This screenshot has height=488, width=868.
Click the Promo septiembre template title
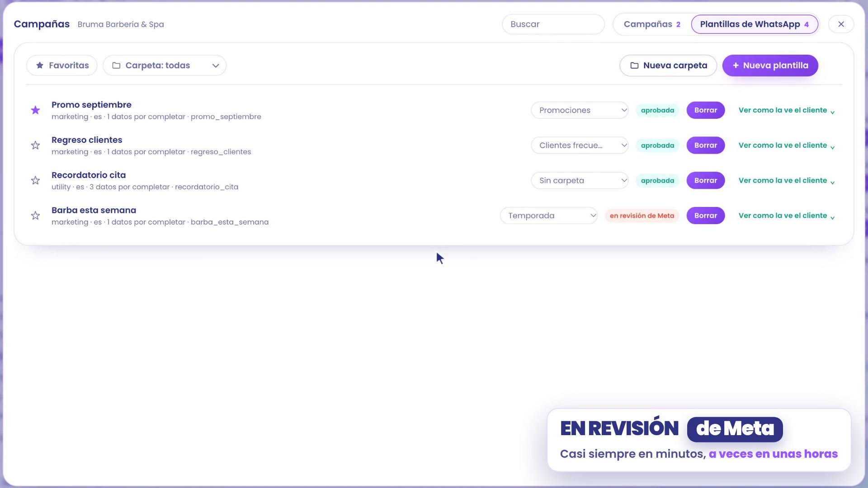[x=91, y=105]
